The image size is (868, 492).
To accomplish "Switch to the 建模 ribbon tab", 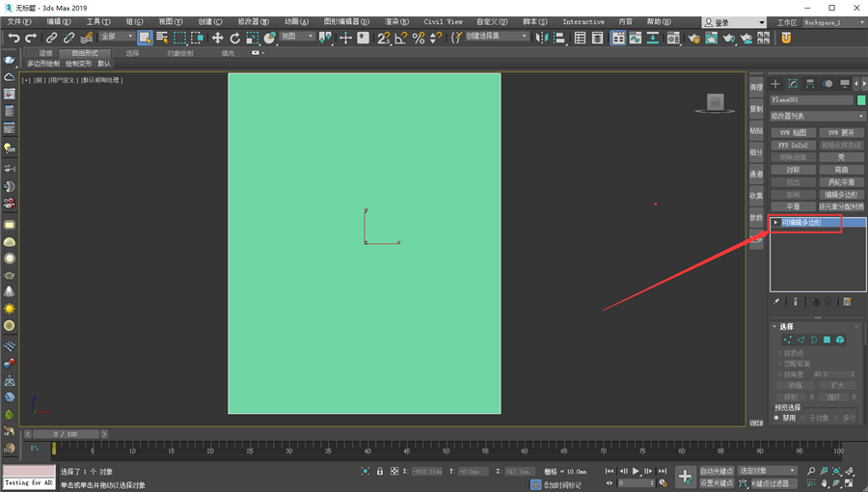I will point(46,53).
